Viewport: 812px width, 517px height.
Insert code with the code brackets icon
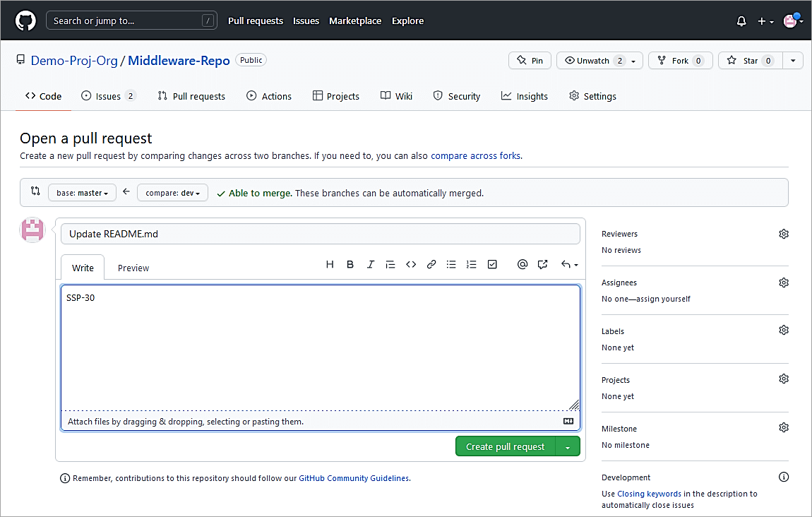tap(411, 265)
